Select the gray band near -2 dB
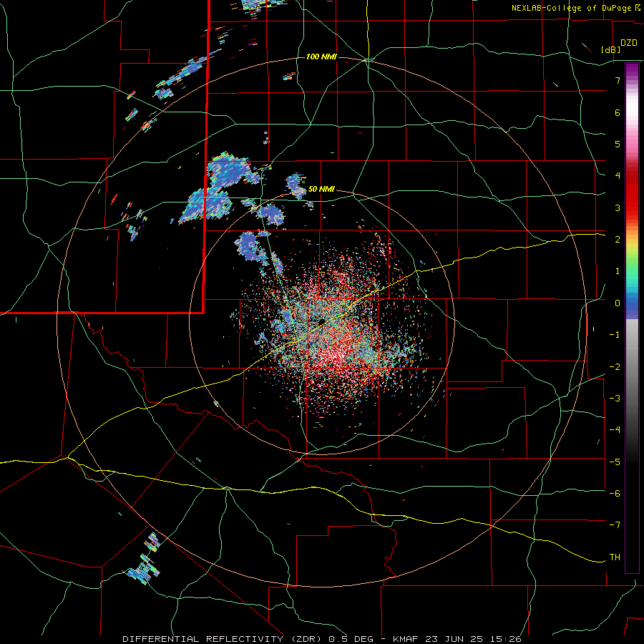Image resolution: width=644 pixels, height=644 pixels. (632, 366)
